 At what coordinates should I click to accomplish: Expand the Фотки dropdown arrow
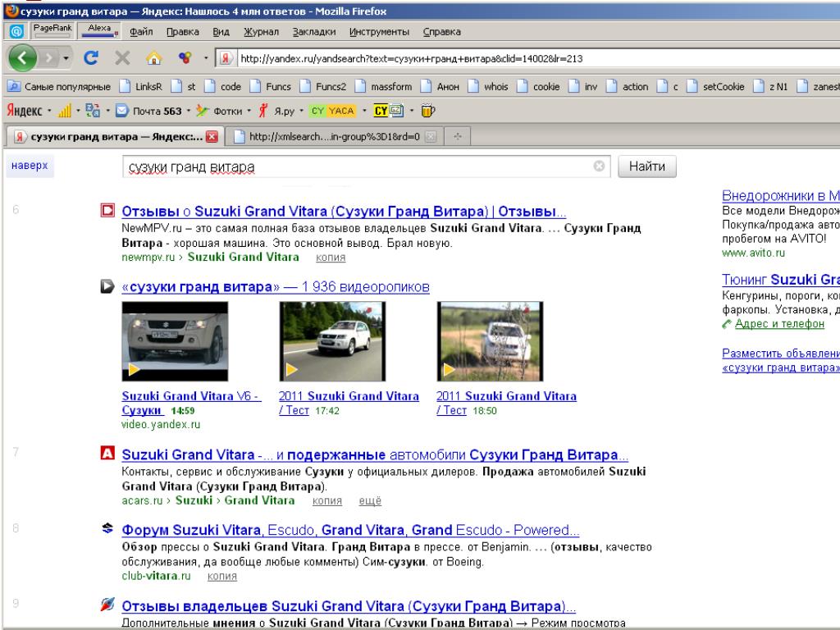(x=249, y=111)
